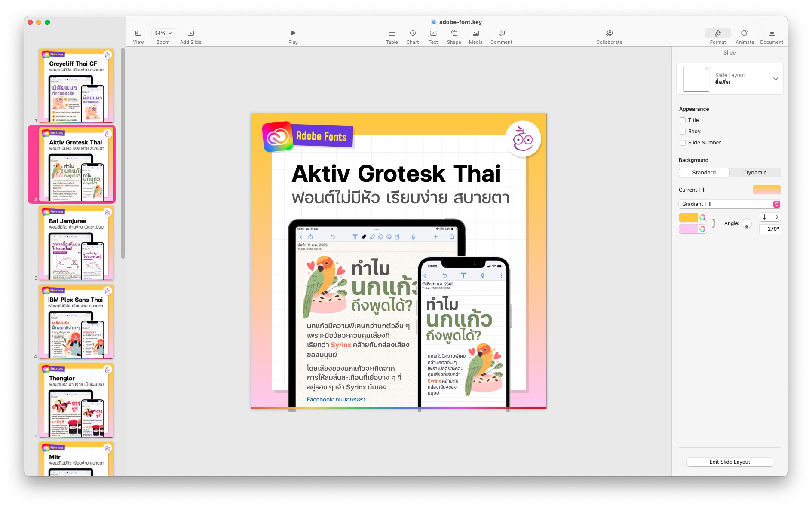Add a Comment to the slide
The width and height of the screenshot is (812, 508).
click(501, 34)
